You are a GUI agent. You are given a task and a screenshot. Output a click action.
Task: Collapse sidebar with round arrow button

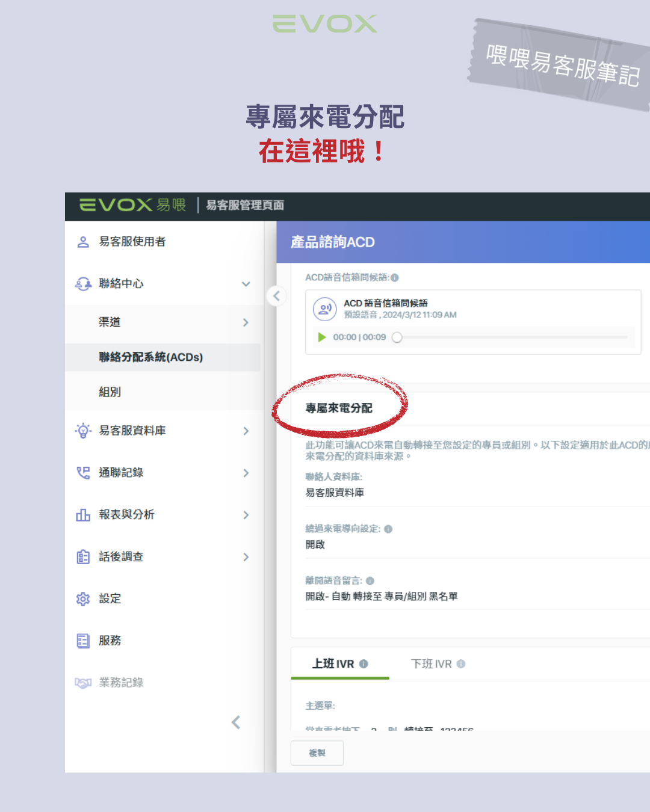click(x=276, y=296)
